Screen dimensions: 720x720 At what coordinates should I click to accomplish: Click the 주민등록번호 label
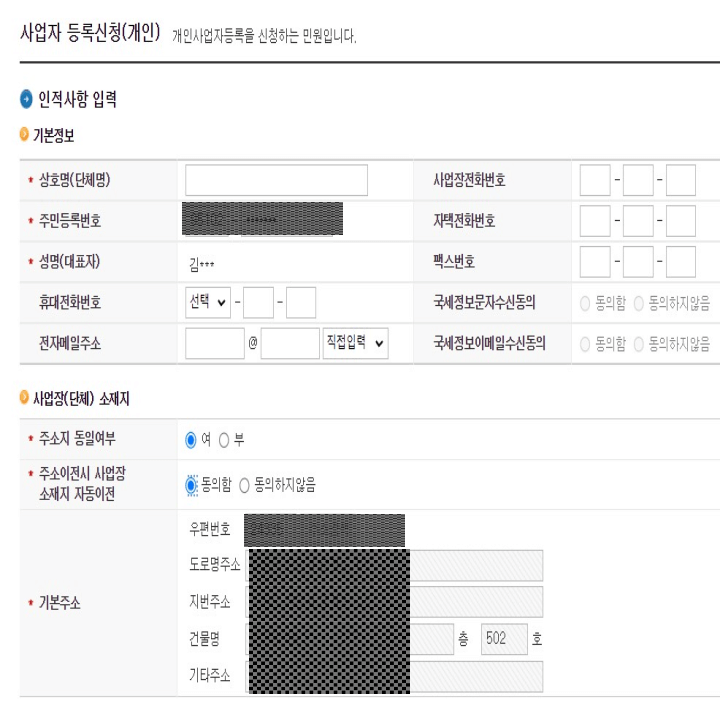(70, 221)
